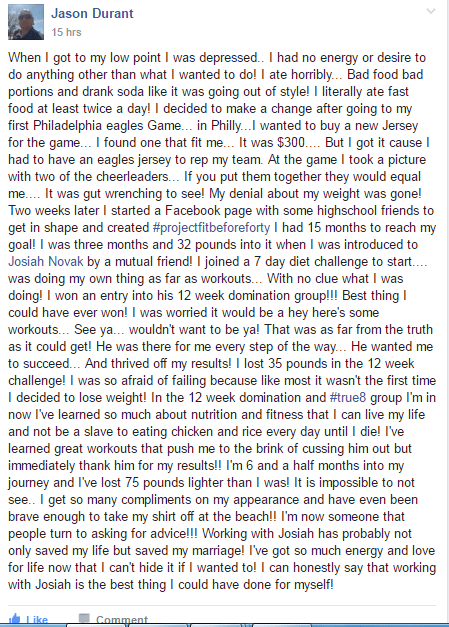Expand the post options chevron menu
Screen dimensions: 449x627
click(x=431, y=11)
